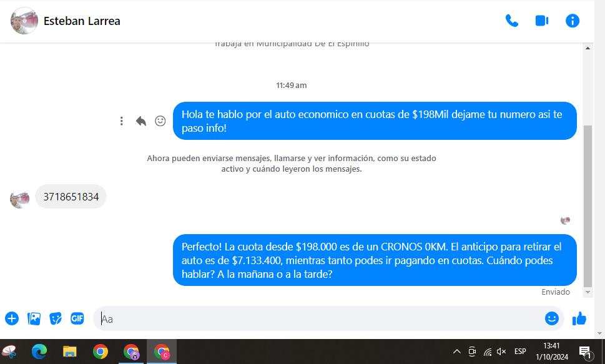Switch to Chrome window with pink C badge
Image resolution: width=605 pixels, height=364 pixels.
click(x=162, y=352)
